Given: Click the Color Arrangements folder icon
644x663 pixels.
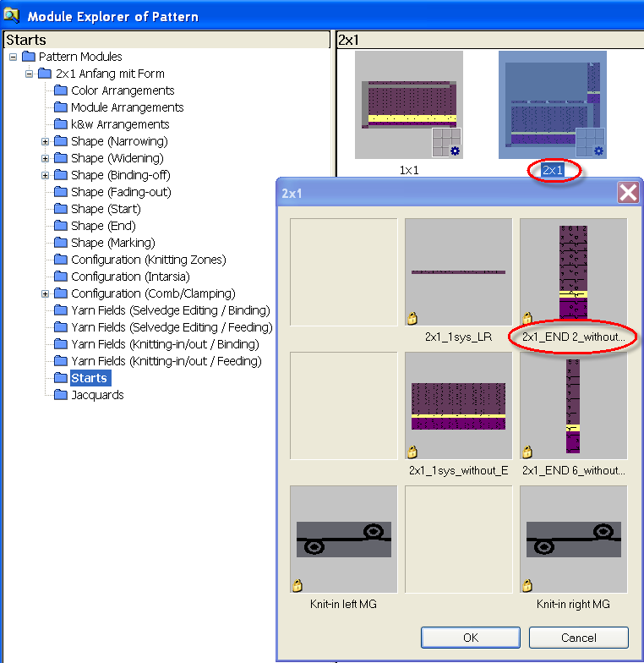Looking at the screenshot, I should 61,90.
